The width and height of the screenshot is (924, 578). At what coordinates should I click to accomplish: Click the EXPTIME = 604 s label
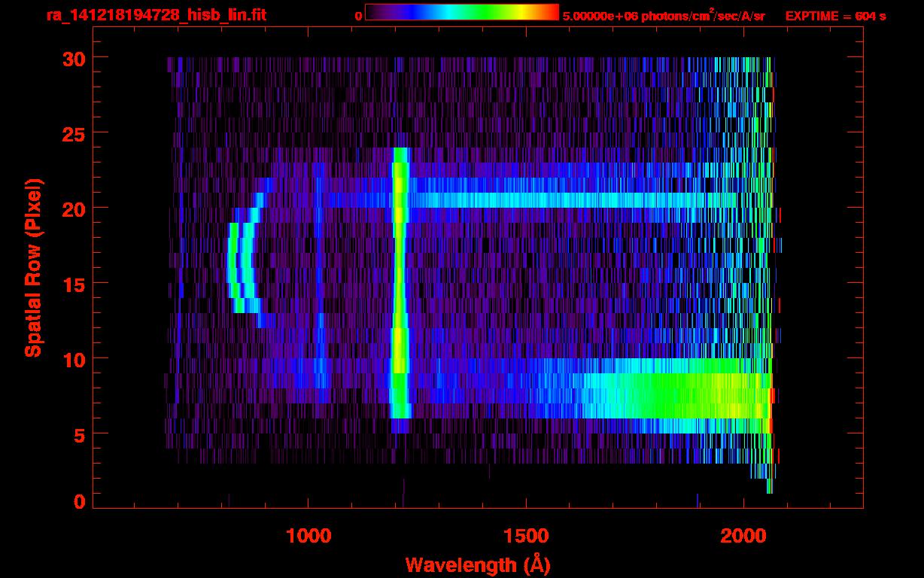click(x=835, y=16)
